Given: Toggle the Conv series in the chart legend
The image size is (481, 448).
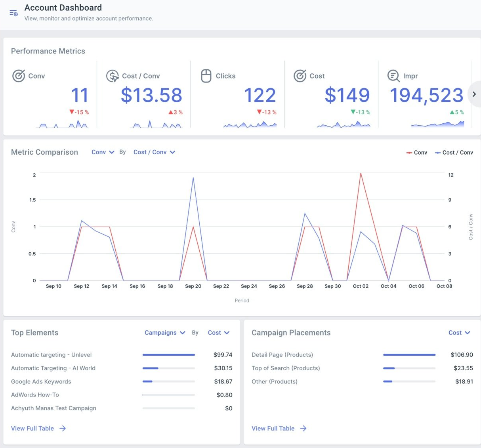Looking at the screenshot, I should [x=416, y=152].
